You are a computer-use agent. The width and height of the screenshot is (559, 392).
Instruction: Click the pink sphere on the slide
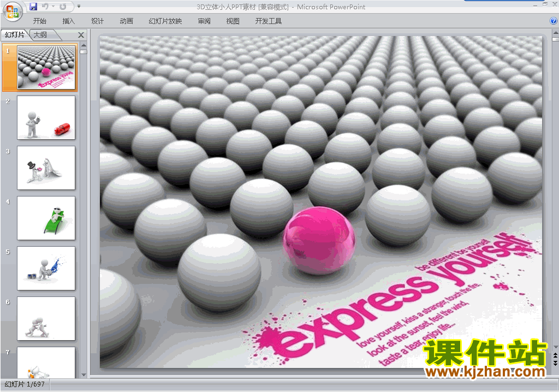319,240
